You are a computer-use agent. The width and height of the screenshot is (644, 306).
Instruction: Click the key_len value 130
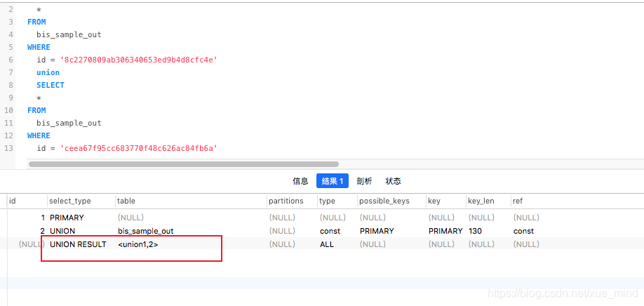[475, 231]
